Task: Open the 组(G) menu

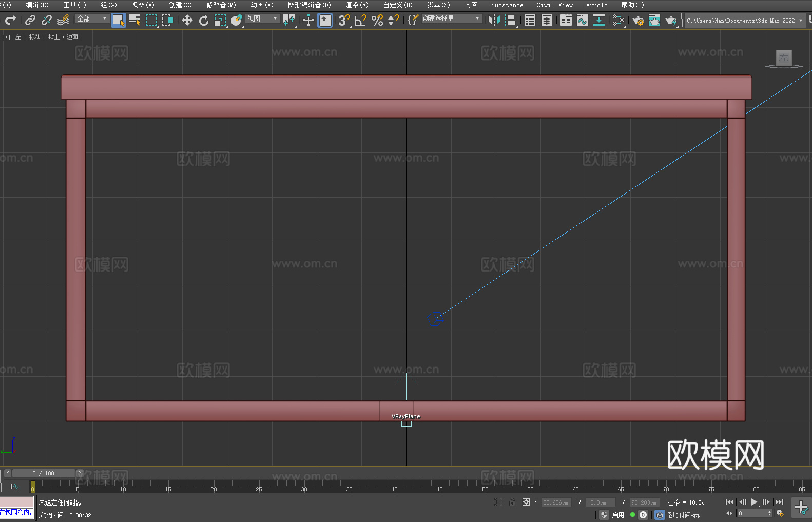Action: click(109, 5)
